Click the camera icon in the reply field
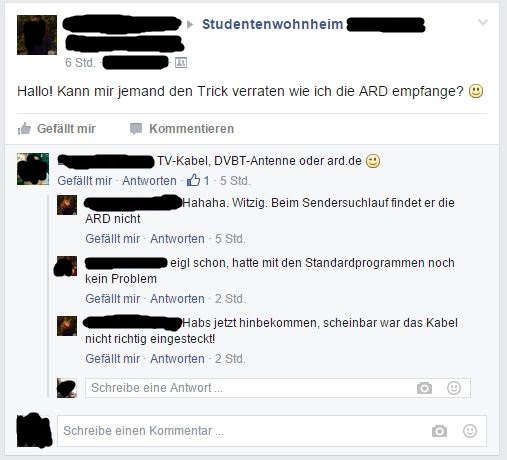The width and height of the screenshot is (507, 460). (x=424, y=388)
